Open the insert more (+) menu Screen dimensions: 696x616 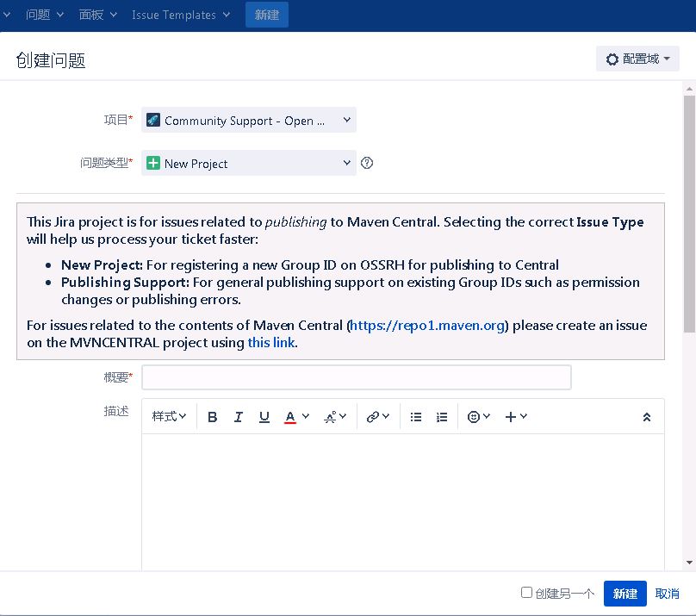(x=516, y=417)
